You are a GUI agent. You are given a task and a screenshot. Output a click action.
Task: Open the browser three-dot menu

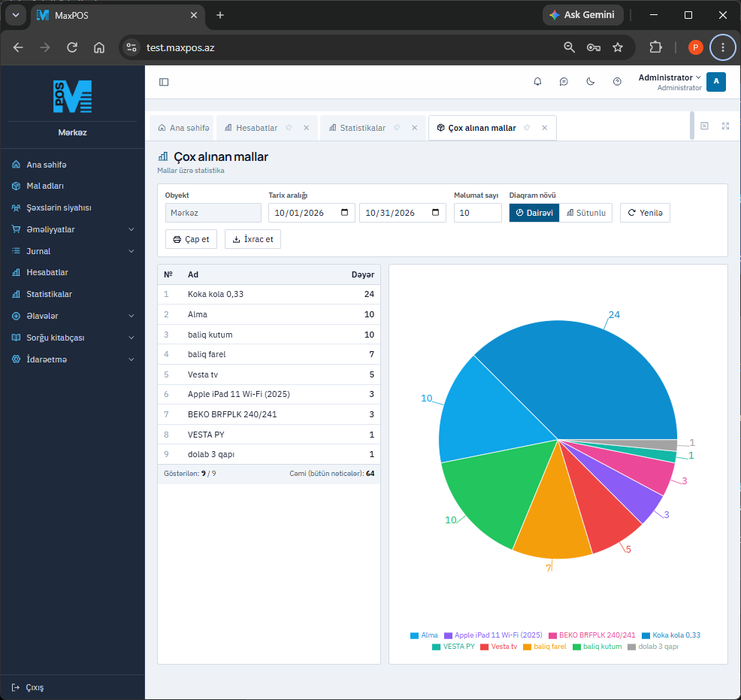[x=722, y=47]
